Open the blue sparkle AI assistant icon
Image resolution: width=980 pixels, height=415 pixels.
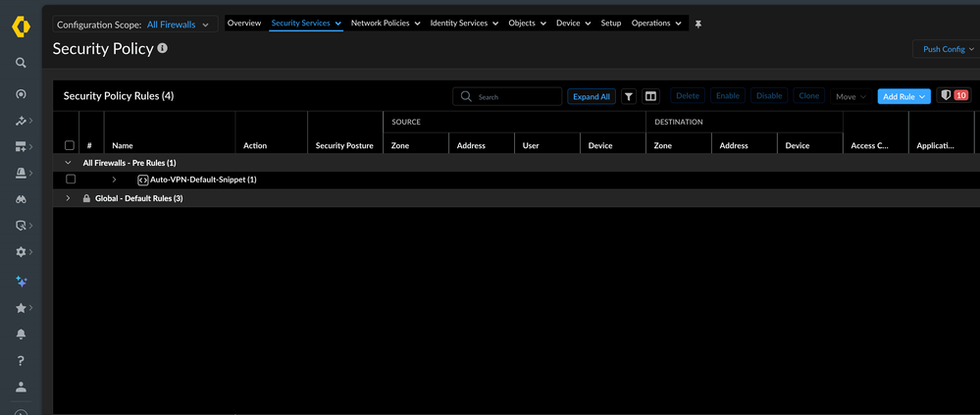pyautogui.click(x=21, y=282)
